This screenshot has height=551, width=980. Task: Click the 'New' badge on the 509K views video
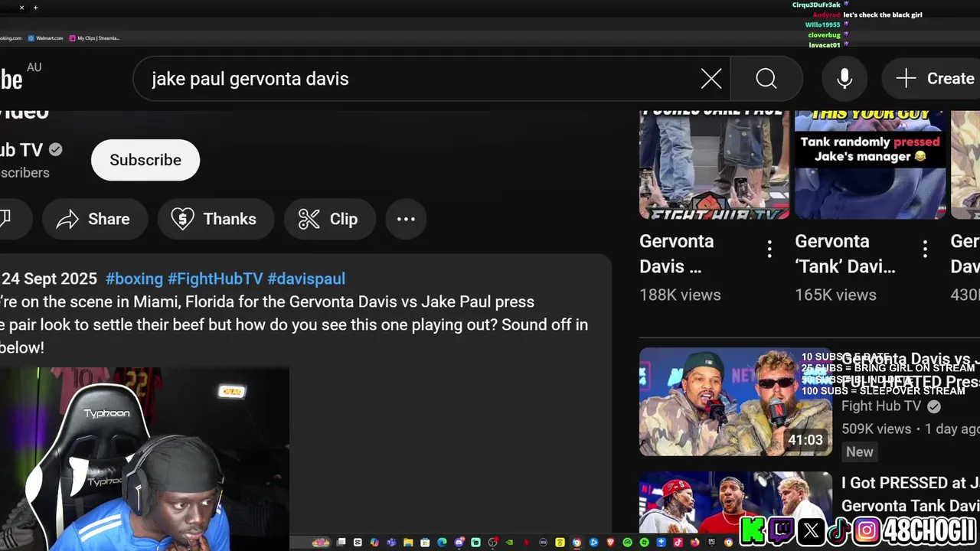click(x=859, y=452)
